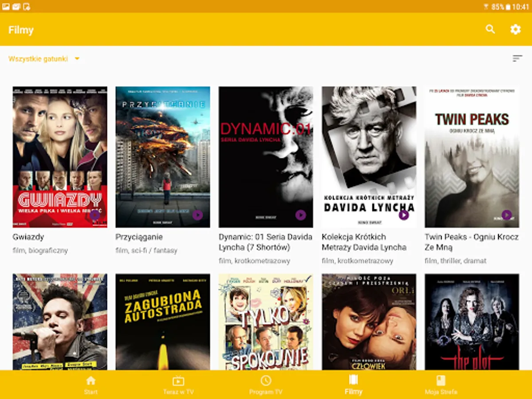This screenshot has width=532, height=399.
Task: Open the Moja Strefa tab
Action: [441, 385]
